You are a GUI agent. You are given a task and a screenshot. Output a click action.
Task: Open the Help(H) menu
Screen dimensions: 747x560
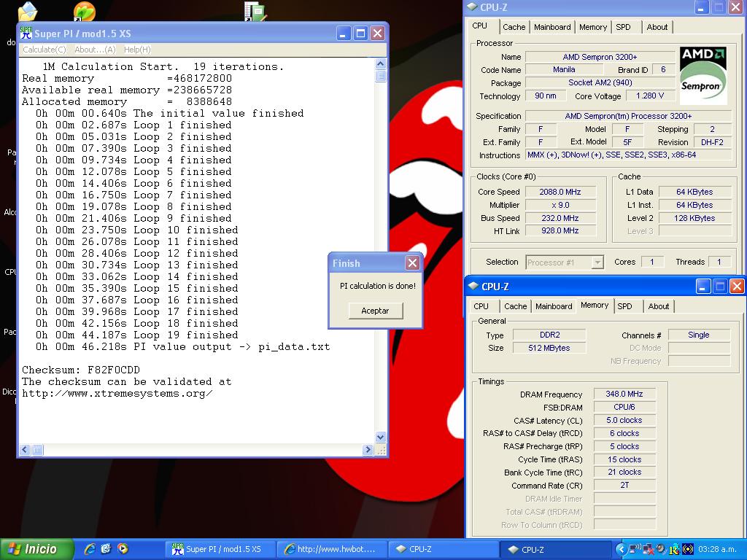coord(137,50)
